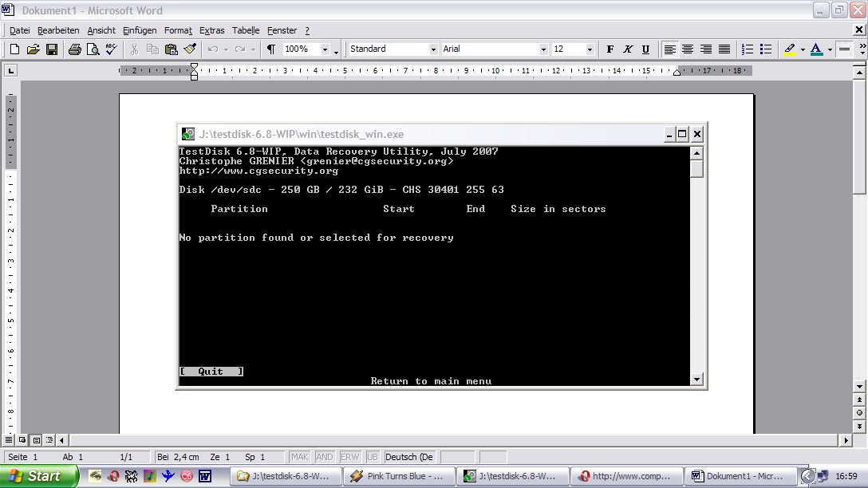The width and height of the screenshot is (868, 488).
Task: Click Select Browse Object button
Action: [859, 413]
